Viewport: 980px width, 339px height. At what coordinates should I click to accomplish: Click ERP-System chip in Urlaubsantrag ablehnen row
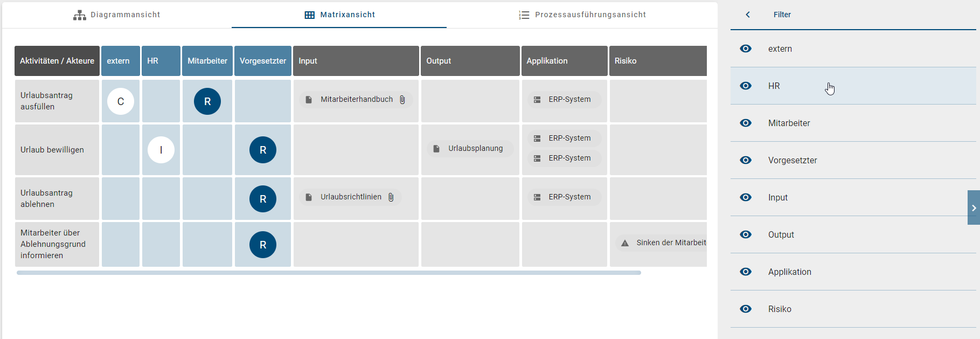(564, 197)
